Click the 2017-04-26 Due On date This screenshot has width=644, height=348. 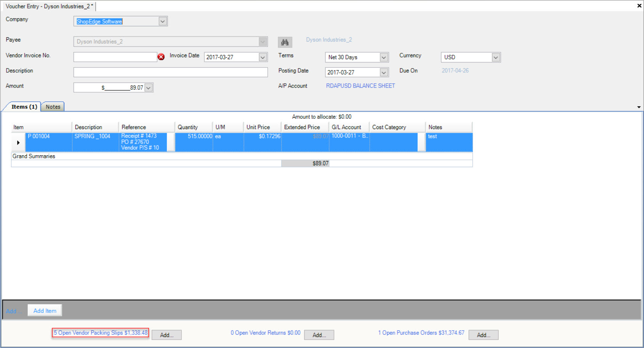coord(455,70)
